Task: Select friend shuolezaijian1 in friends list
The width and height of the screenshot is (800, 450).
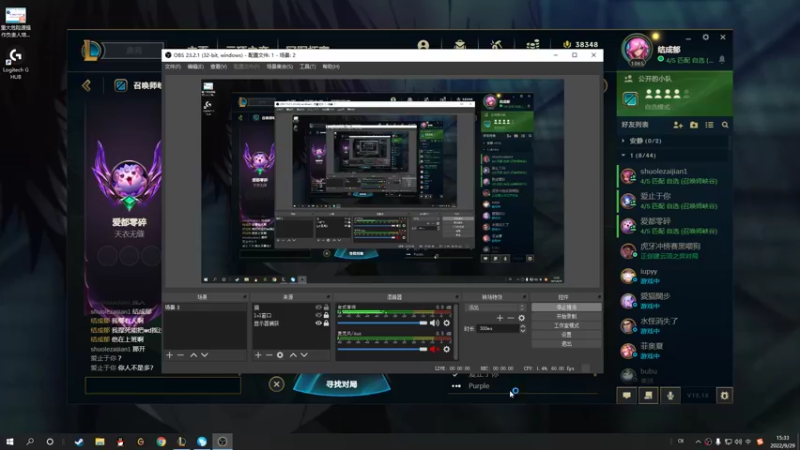Action: 674,176
